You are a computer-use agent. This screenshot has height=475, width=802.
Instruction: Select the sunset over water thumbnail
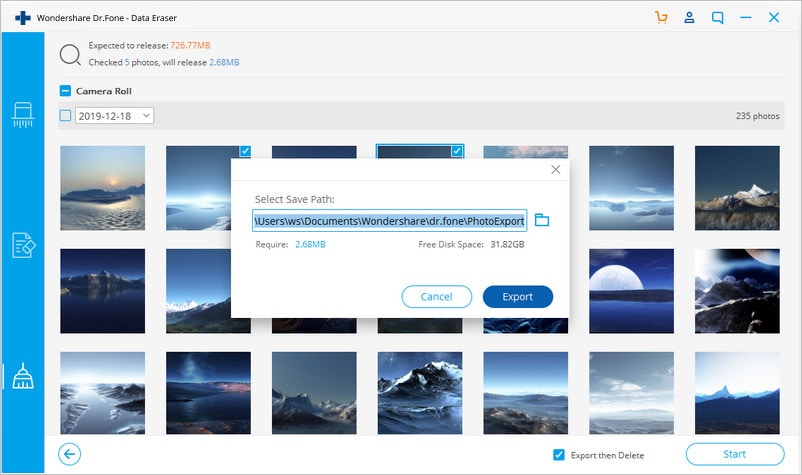[x=102, y=188]
